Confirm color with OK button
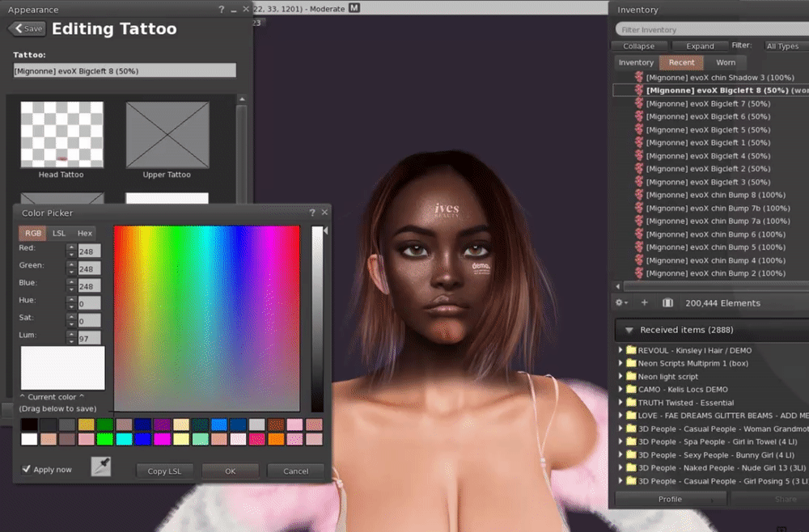 pyautogui.click(x=230, y=471)
